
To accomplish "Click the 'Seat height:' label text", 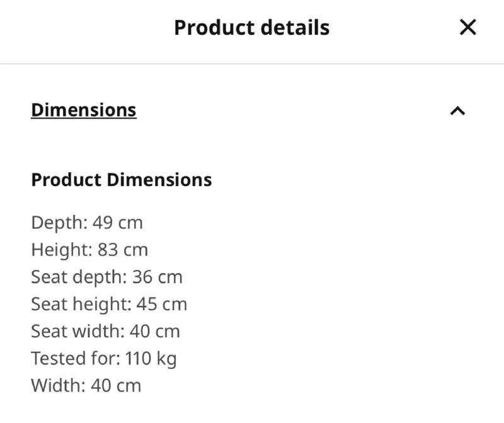I will 81,304.
